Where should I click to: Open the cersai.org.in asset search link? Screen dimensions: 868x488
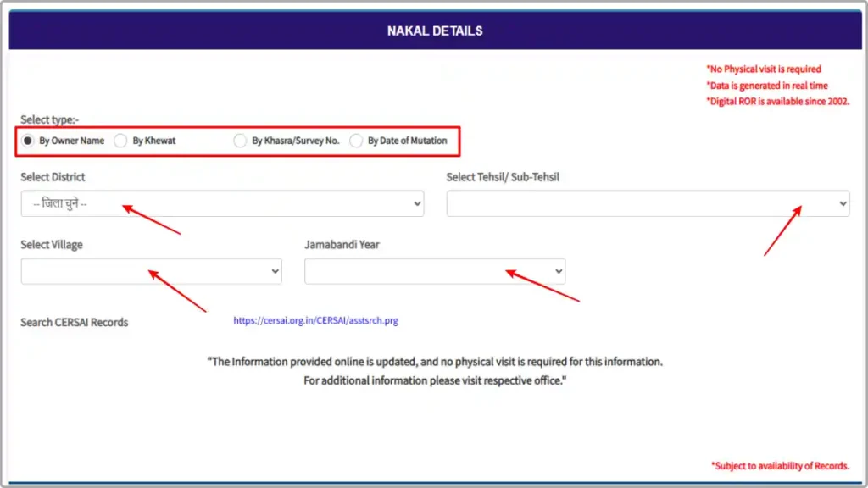point(315,321)
